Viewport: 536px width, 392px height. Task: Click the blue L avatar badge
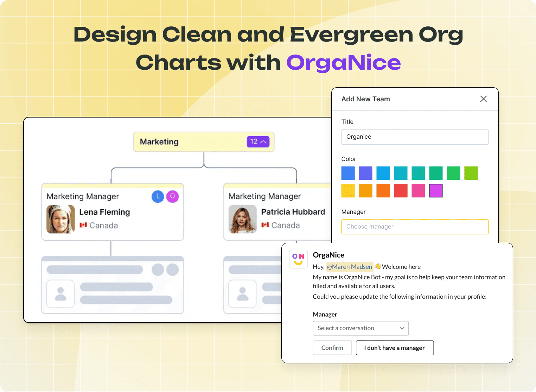pyautogui.click(x=158, y=196)
